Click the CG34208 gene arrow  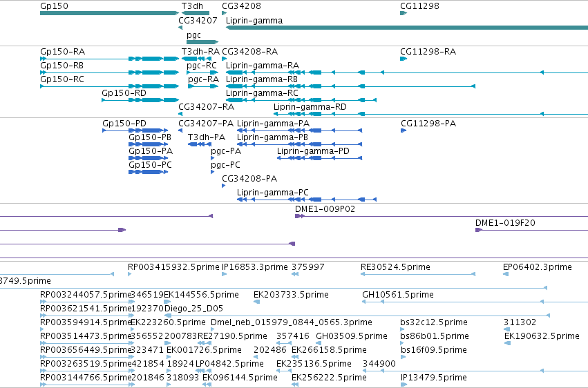tap(225, 13)
